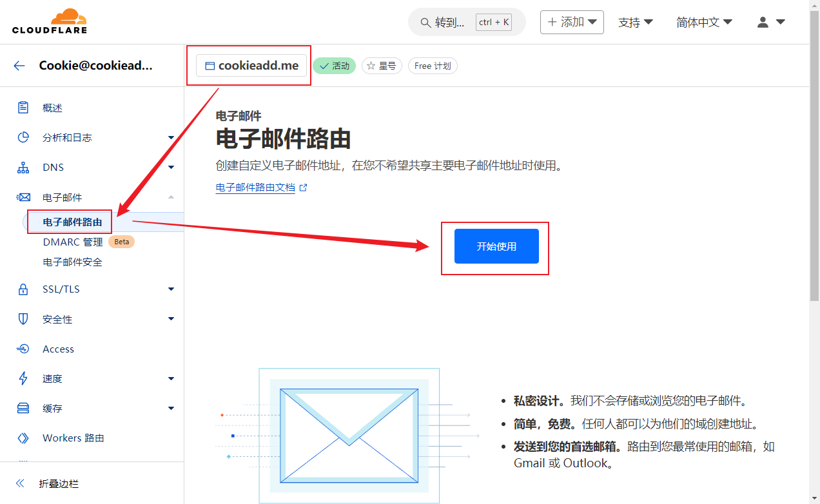Select DMARC 管理 in sidebar
Image resolution: width=820 pixels, height=504 pixels.
[73, 242]
